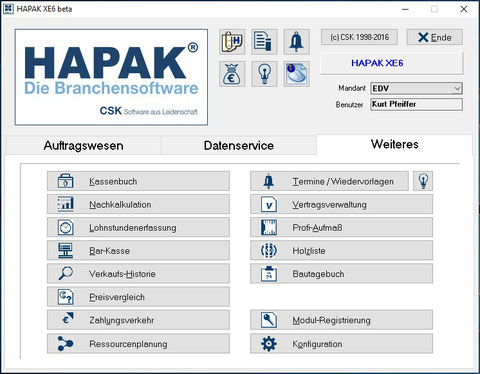Select the Weiteres tab
The height and width of the screenshot is (374, 480).
395,144
